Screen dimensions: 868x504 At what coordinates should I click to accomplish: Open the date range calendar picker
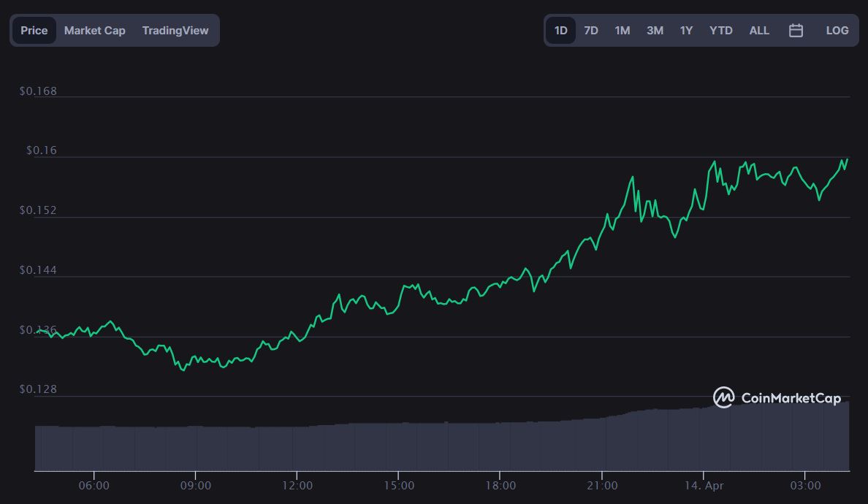click(796, 30)
